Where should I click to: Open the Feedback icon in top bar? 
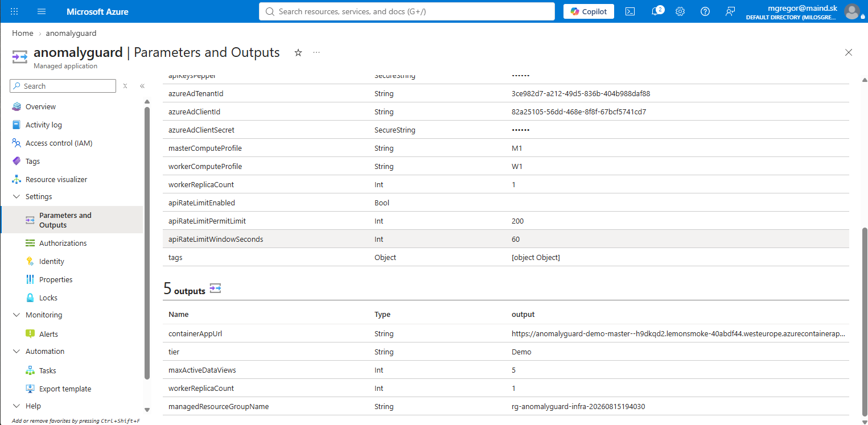(730, 11)
